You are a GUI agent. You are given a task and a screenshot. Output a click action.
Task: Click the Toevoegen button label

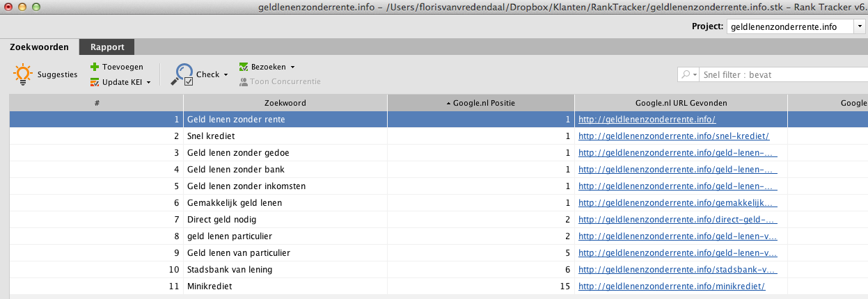[x=123, y=67]
